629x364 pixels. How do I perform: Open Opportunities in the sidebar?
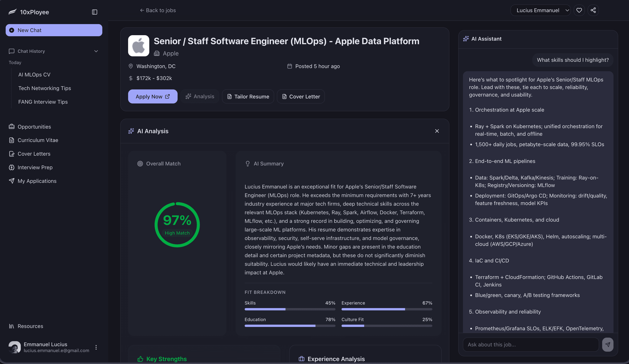pyautogui.click(x=34, y=127)
